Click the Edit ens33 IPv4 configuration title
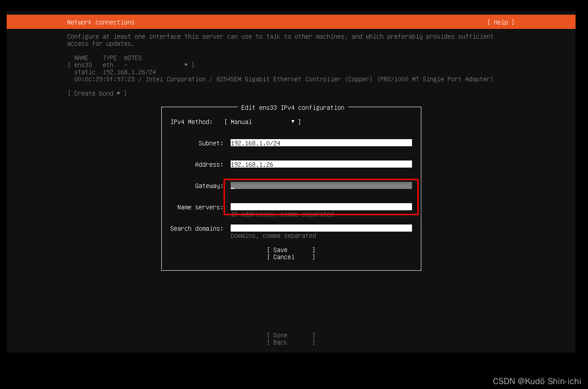This screenshot has height=389, width=588. click(x=292, y=108)
